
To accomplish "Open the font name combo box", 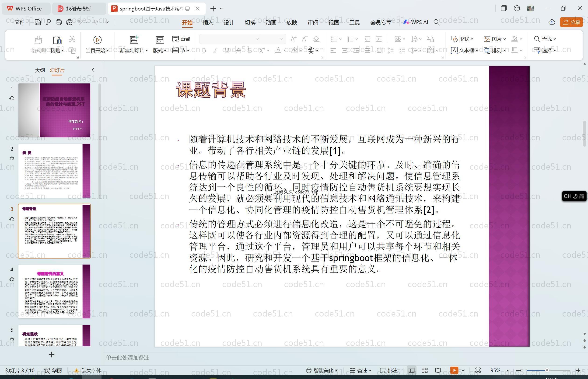I will click(230, 39).
